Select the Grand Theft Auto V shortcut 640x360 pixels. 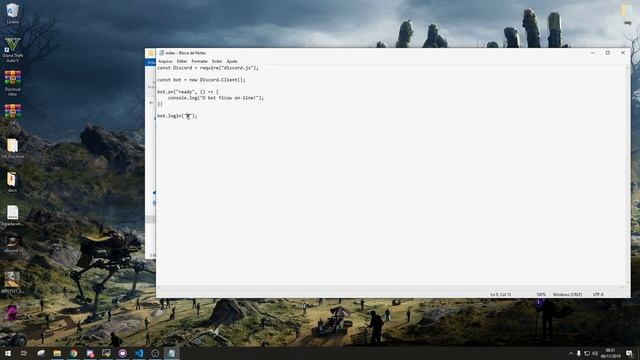(12, 49)
